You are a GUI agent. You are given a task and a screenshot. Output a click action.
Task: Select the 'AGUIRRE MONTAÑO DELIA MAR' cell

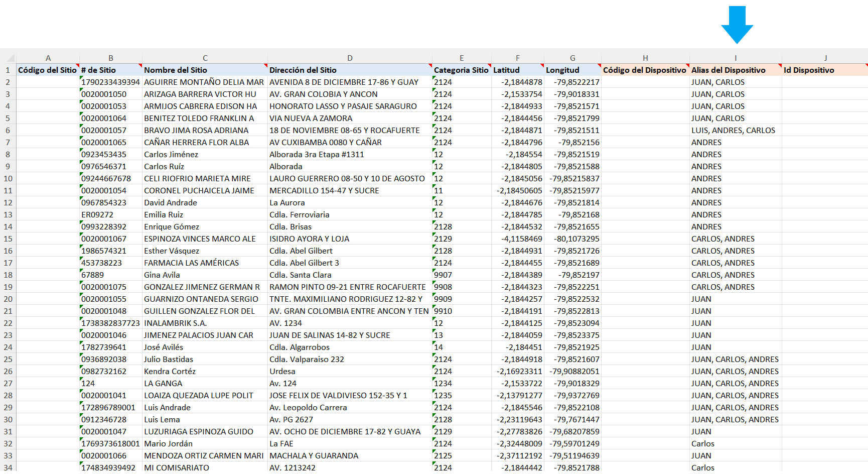205,82
